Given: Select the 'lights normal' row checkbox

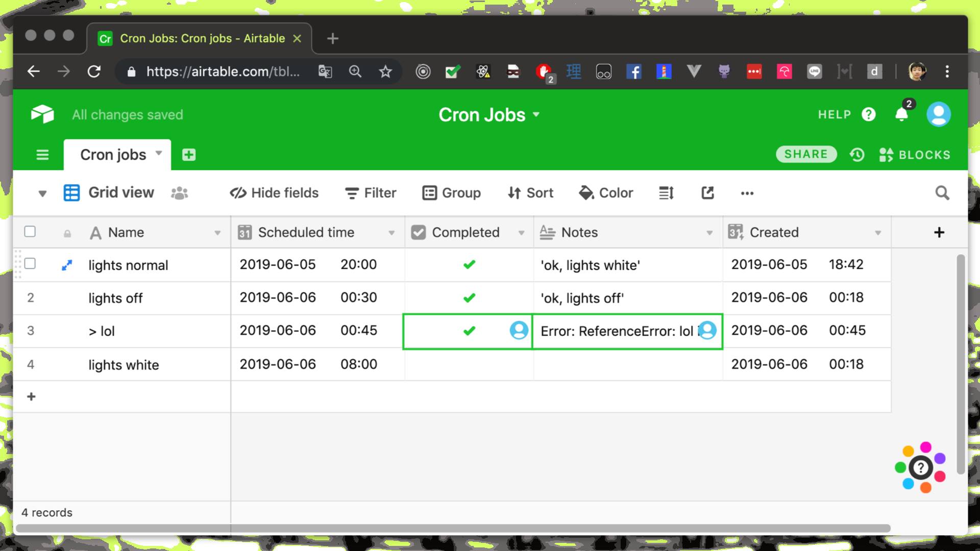Looking at the screenshot, I should 30,265.
